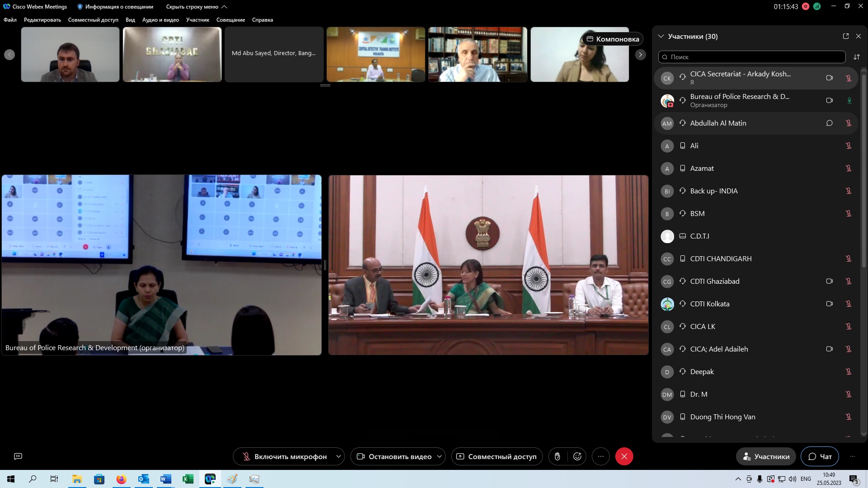This screenshot has height=488, width=868.
Task: Stop video with Остановить видео button
Action: click(x=394, y=456)
